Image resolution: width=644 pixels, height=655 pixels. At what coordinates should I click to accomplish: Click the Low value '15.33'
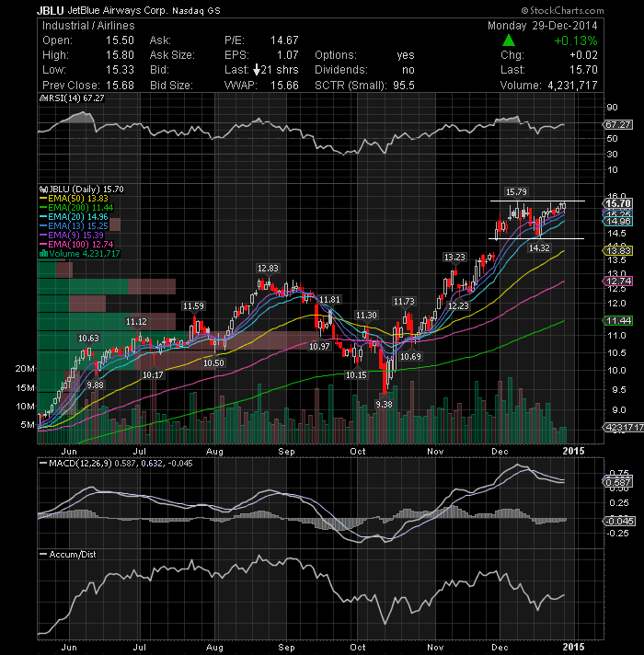(x=120, y=70)
